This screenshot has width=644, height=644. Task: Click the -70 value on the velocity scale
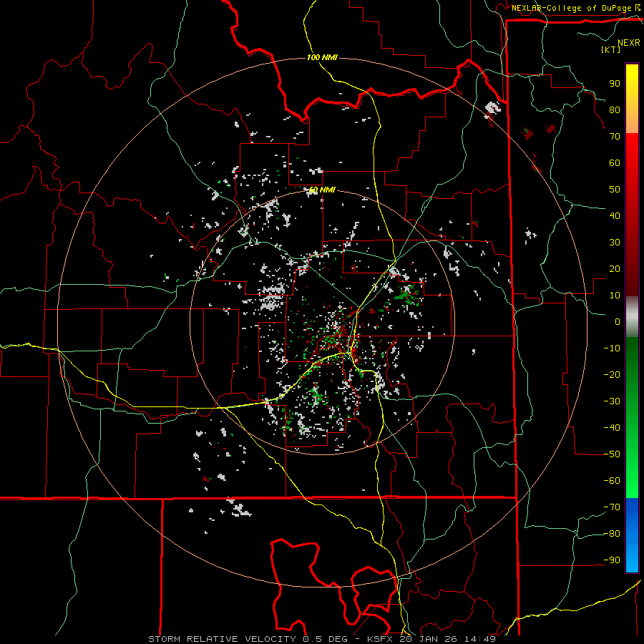[x=612, y=507]
